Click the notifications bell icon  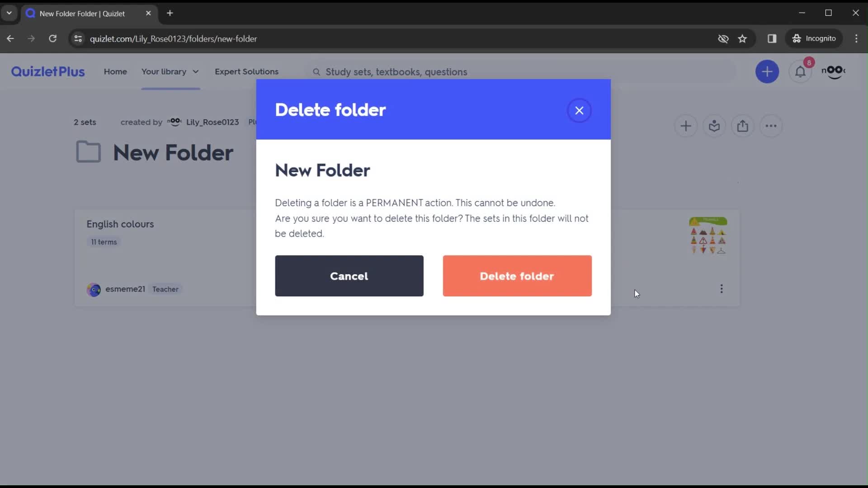tap(800, 71)
